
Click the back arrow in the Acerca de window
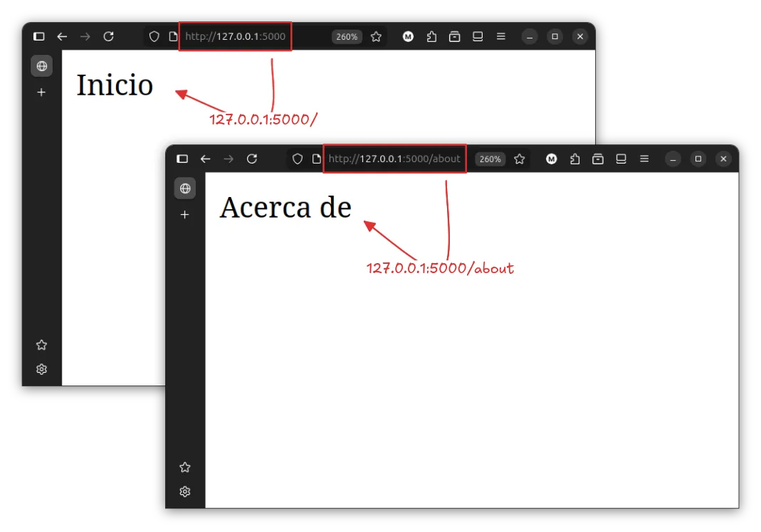pos(205,159)
